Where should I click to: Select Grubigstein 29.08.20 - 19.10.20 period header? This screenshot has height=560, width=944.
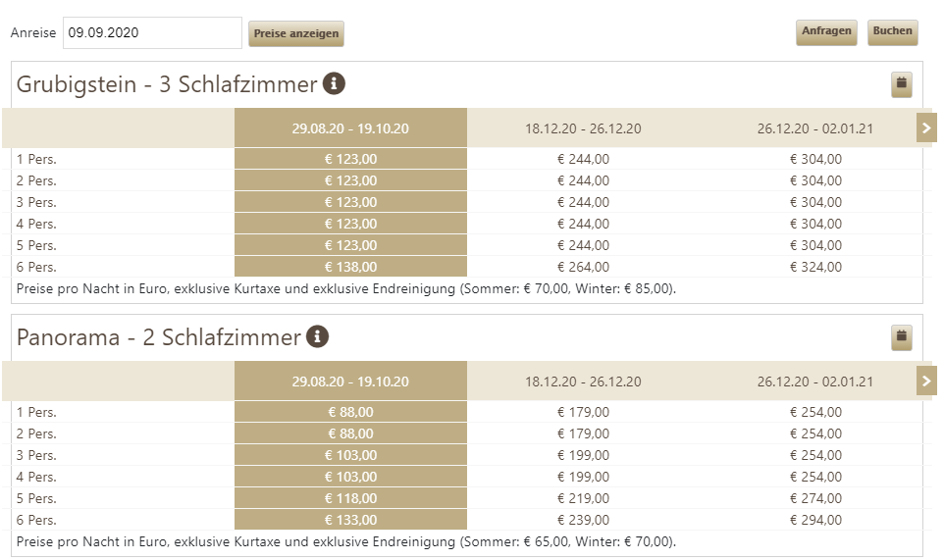coord(350,128)
